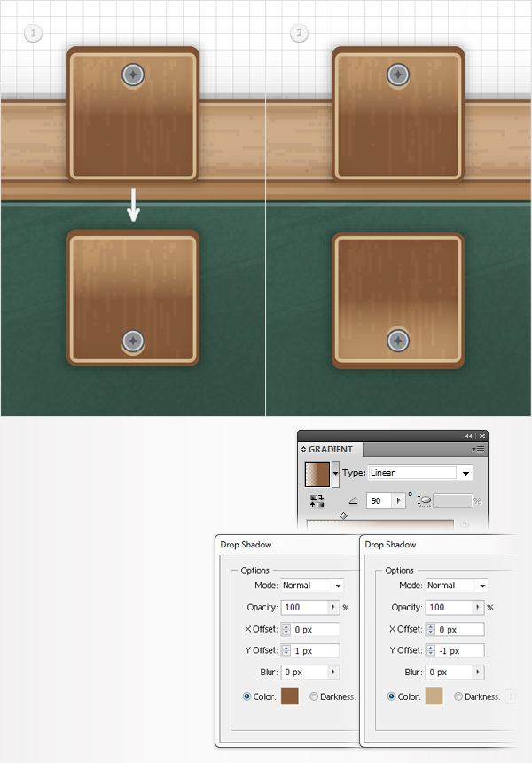Click Opacity field in left Drop Shadow dialog
The image size is (532, 763).
[304, 607]
